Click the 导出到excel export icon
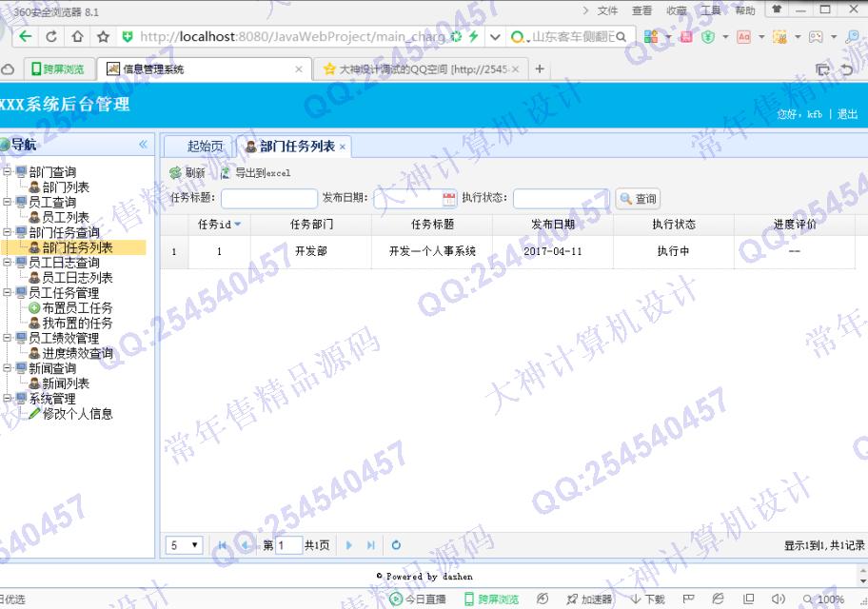Viewport: 868px width, 609px height. tap(226, 173)
